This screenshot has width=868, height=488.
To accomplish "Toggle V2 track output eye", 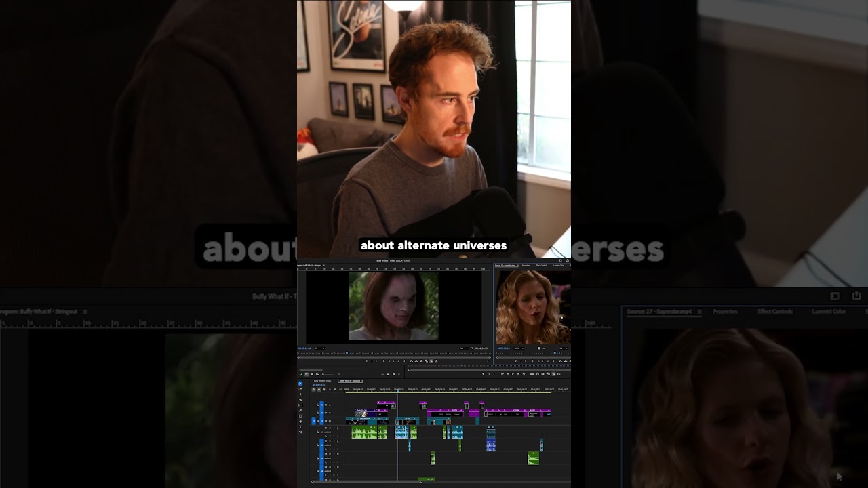I will click(330, 413).
